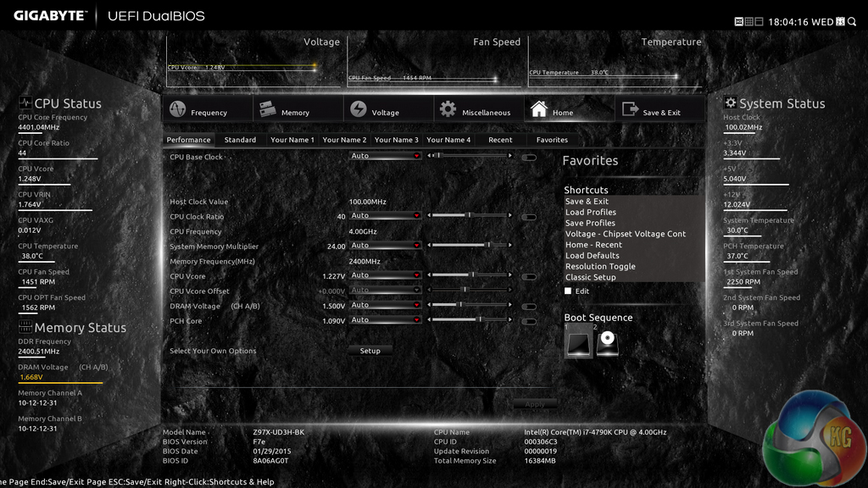Toggle the CPU Vcore switch
Image resolution: width=868 pixels, height=488 pixels.
529,277
